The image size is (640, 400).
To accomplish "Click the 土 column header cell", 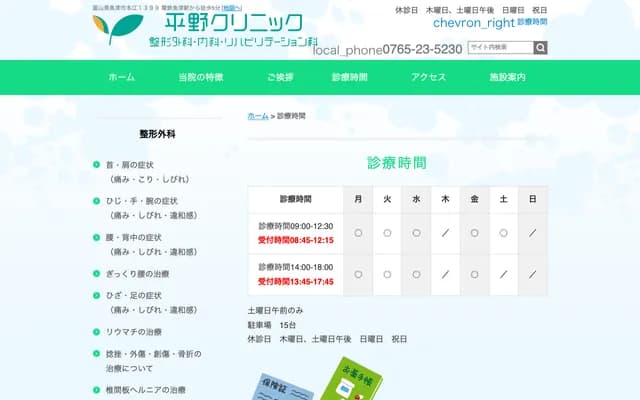I will 504,199.
